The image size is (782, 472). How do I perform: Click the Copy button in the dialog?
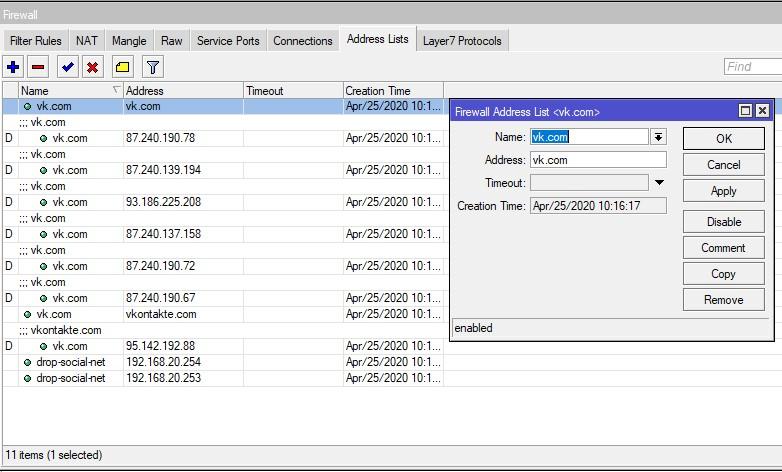pyautogui.click(x=724, y=273)
